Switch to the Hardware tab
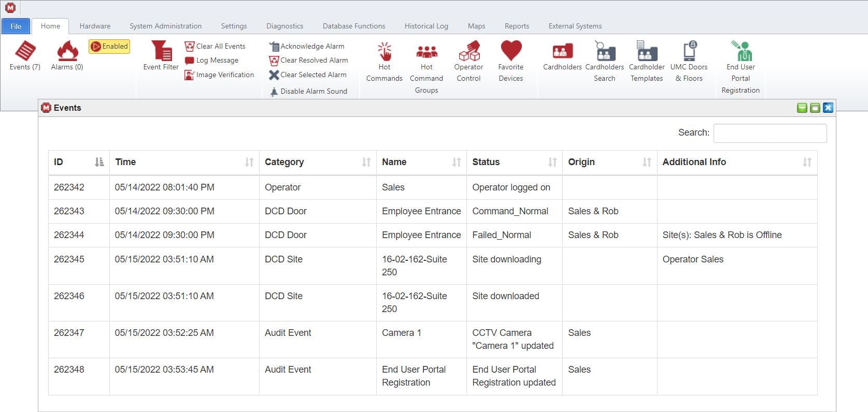The width and height of the screenshot is (868, 412). [95, 26]
